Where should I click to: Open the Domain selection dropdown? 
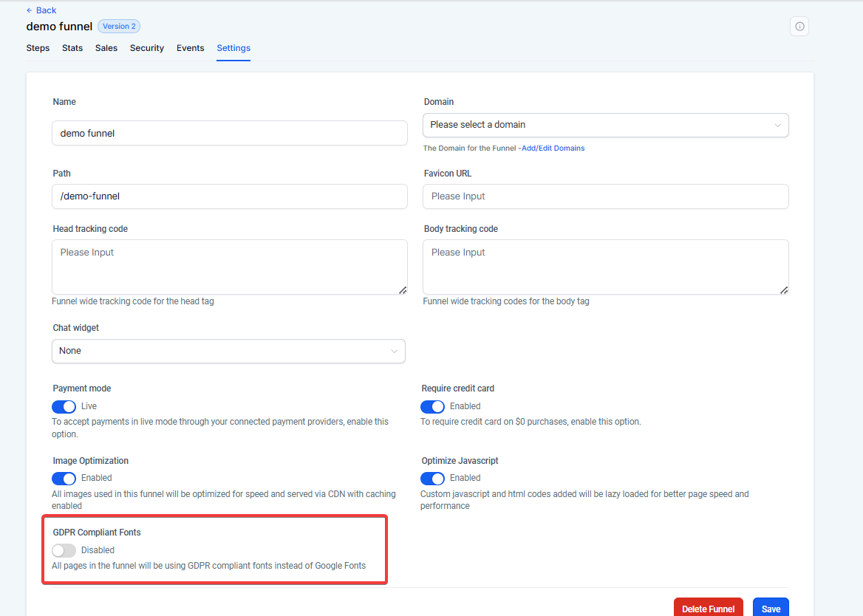[x=605, y=125]
